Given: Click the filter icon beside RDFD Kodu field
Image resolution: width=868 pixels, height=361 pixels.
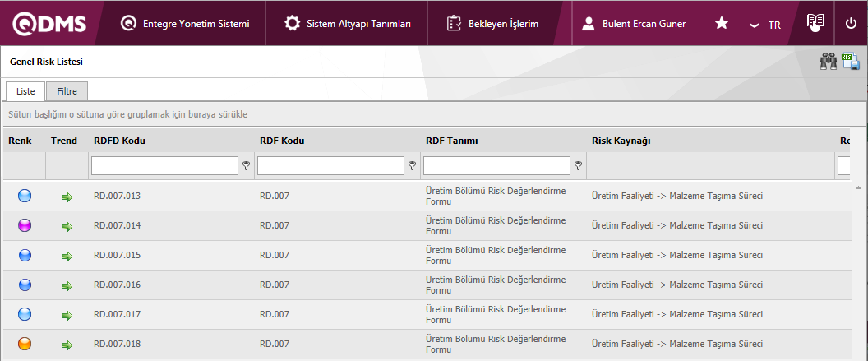Looking at the screenshot, I should (x=246, y=166).
